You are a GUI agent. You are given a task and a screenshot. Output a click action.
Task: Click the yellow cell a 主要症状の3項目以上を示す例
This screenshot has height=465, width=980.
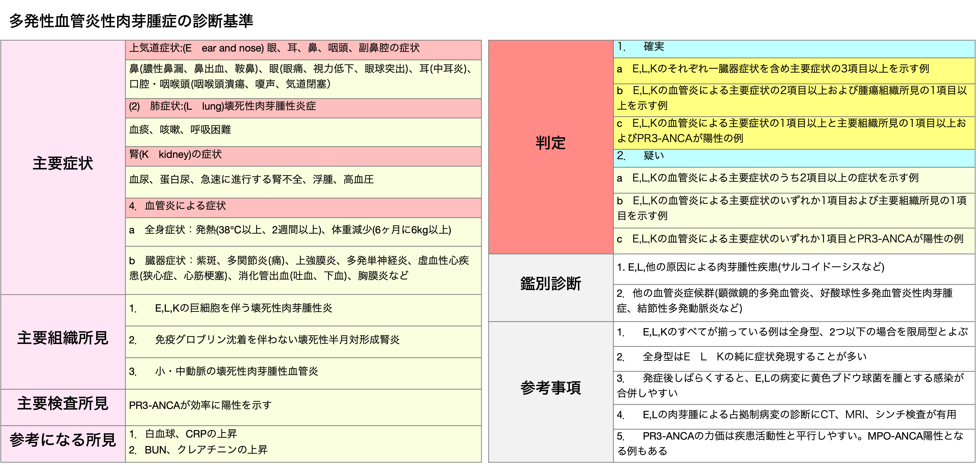(x=794, y=71)
